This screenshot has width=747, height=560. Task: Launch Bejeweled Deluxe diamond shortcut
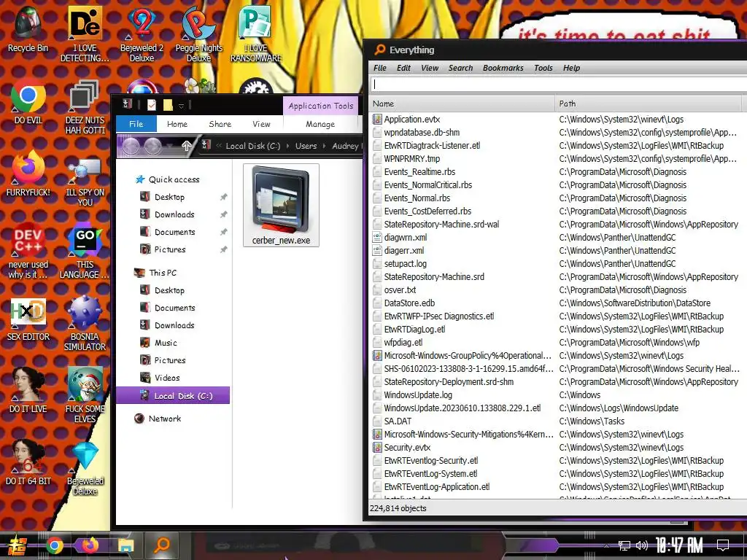(85, 469)
